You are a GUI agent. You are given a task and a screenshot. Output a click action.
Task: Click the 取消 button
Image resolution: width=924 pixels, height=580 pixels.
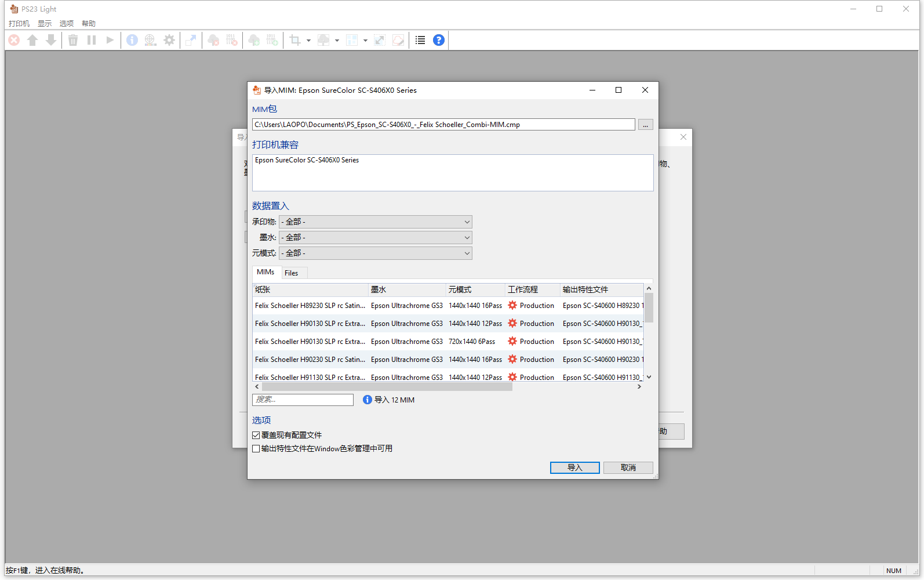pos(628,468)
